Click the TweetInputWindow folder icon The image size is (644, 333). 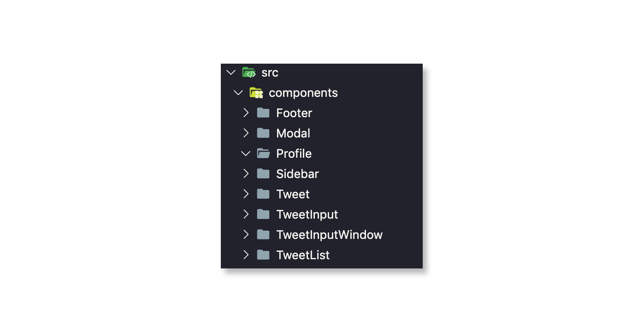(263, 235)
